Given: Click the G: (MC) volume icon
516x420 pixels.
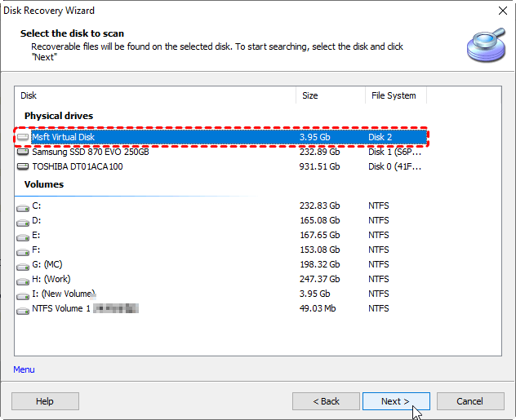Looking at the screenshot, I should tap(23, 265).
